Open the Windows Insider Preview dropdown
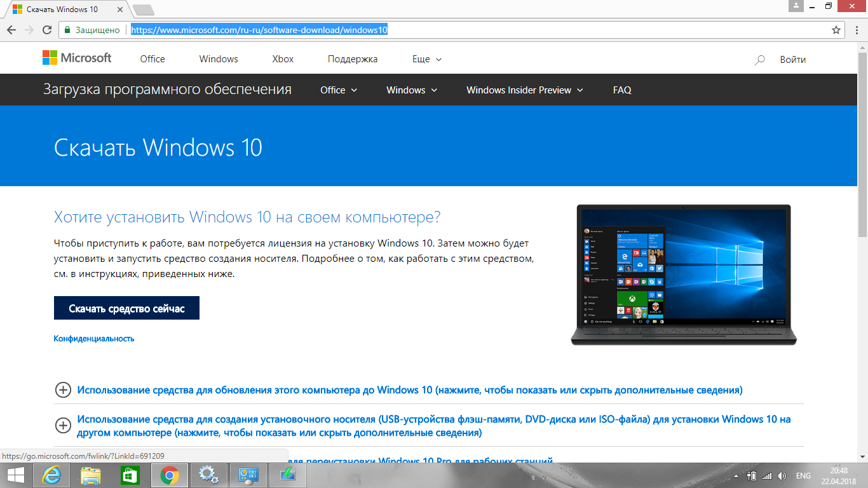 click(x=525, y=90)
